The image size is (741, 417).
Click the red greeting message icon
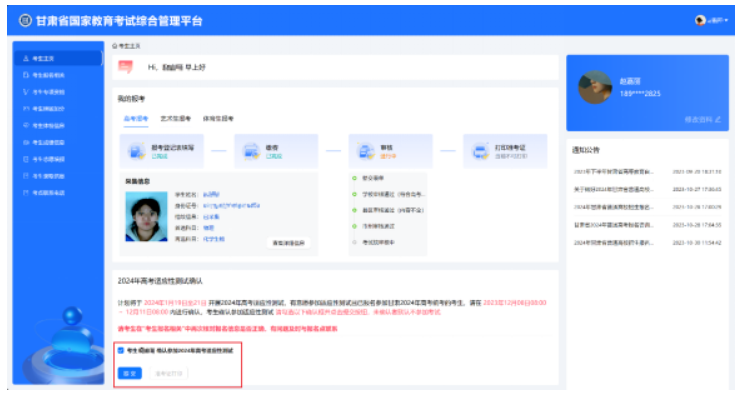pos(125,67)
